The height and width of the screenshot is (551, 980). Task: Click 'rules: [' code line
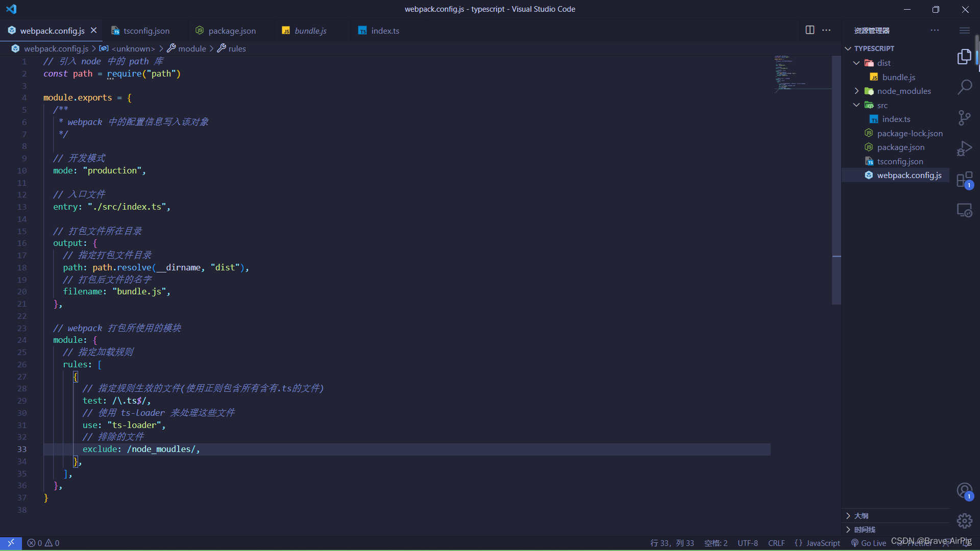82,364
